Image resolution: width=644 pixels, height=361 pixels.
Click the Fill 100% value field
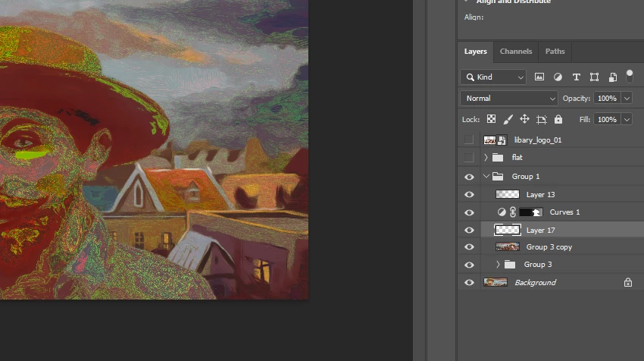pyautogui.click(x=608, y=120)
